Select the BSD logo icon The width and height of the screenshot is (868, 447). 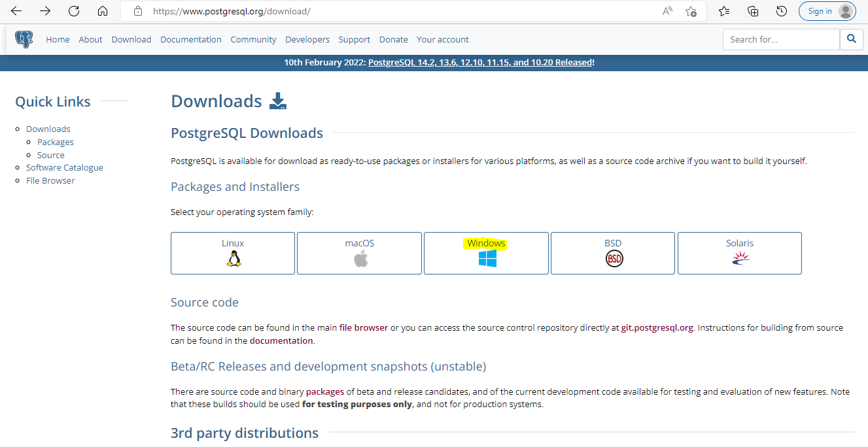coord(614,259)
